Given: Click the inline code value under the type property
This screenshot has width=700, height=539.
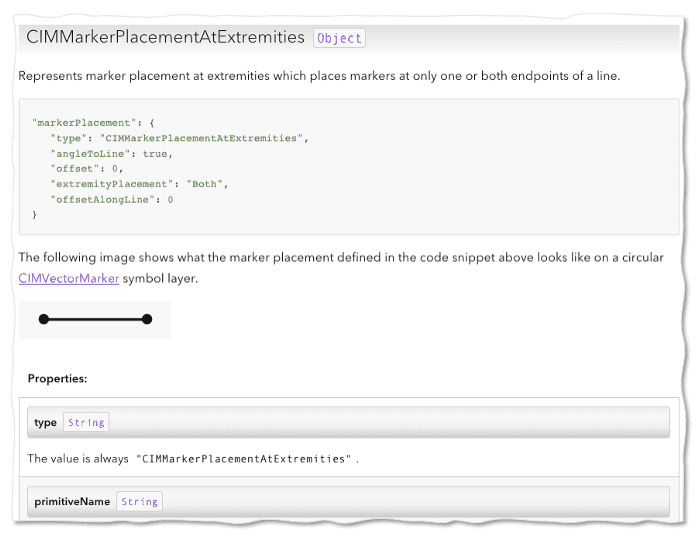Looking at the screenshot, I should coord(245,458).
